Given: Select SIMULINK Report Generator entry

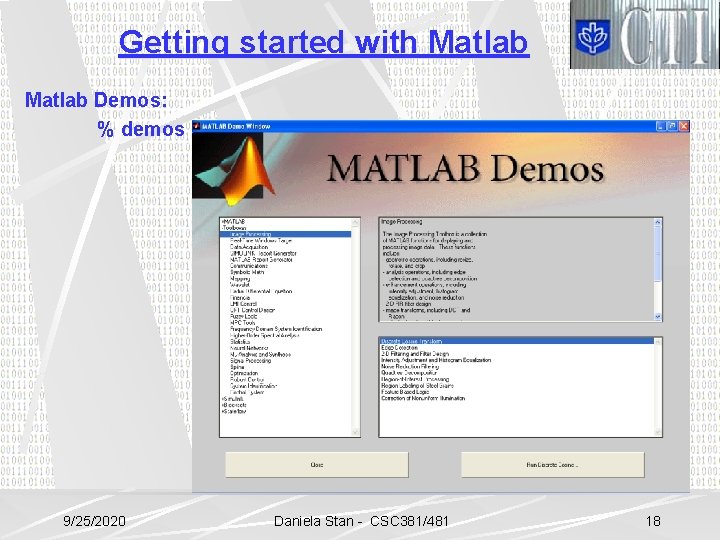Looking at the screenshot, I should point(263,253).
